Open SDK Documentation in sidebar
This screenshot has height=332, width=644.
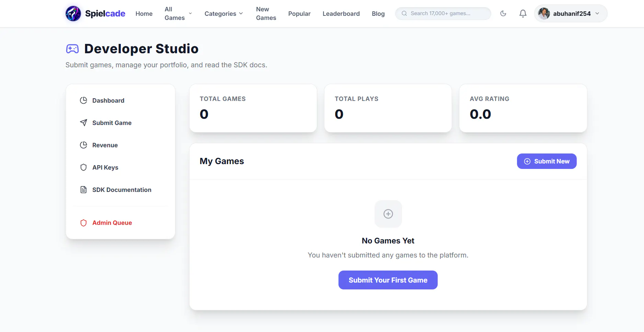pos(120,190)
